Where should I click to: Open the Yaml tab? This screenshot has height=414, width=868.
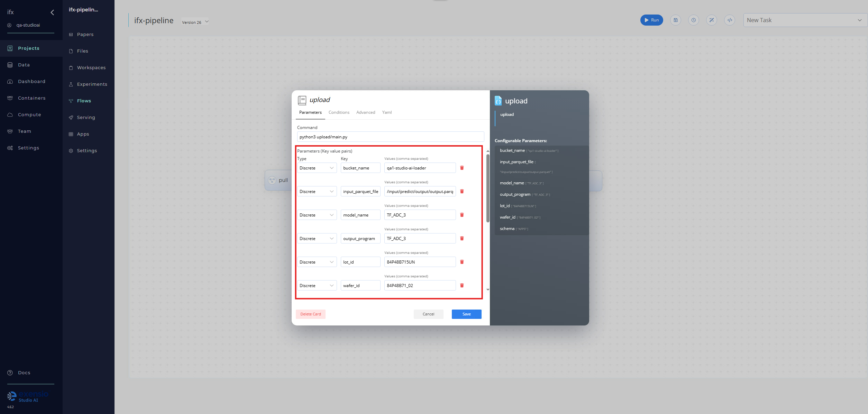tap(387, 112)
